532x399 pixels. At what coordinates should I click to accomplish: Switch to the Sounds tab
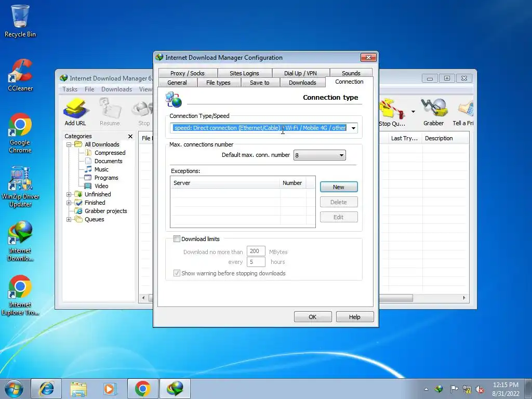pos(351,73)
